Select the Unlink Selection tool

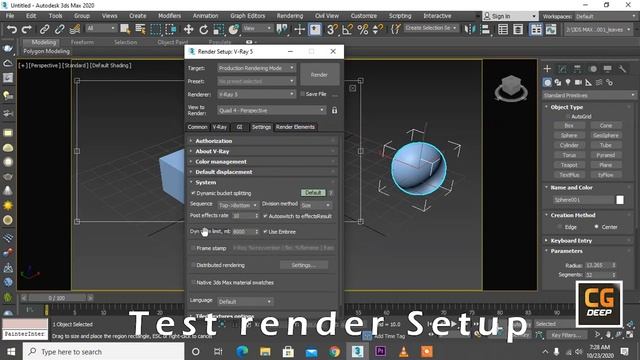59,29
